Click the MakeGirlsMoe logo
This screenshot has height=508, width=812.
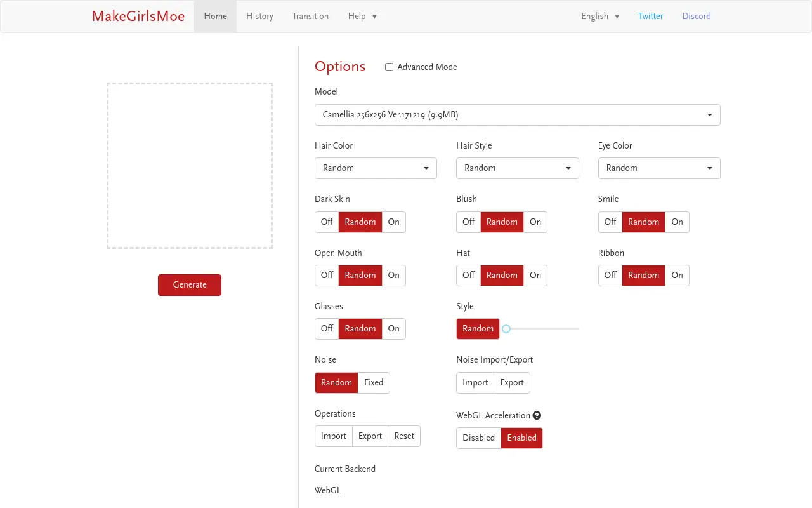pyautogui.click(x=138, y=17)
